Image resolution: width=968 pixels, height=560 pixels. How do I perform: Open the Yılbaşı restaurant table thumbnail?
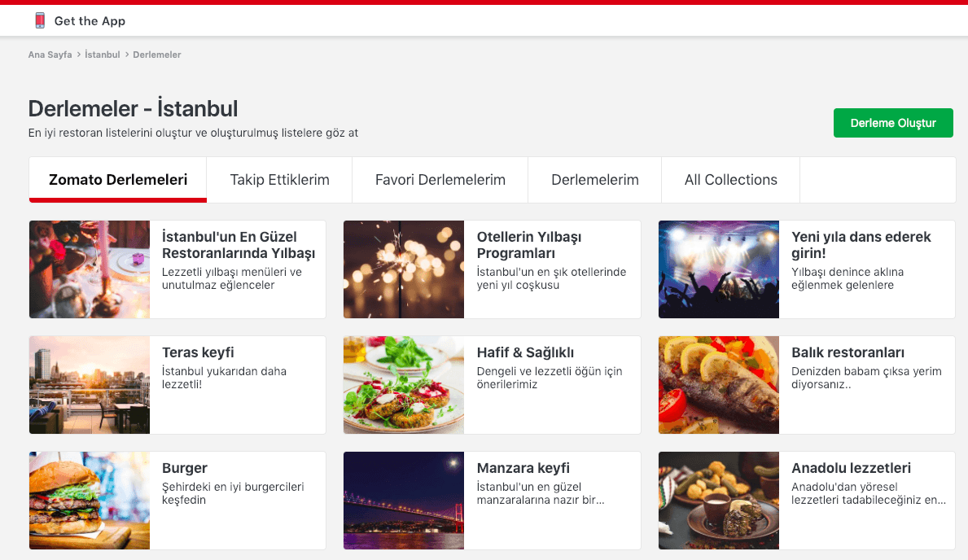90,269
